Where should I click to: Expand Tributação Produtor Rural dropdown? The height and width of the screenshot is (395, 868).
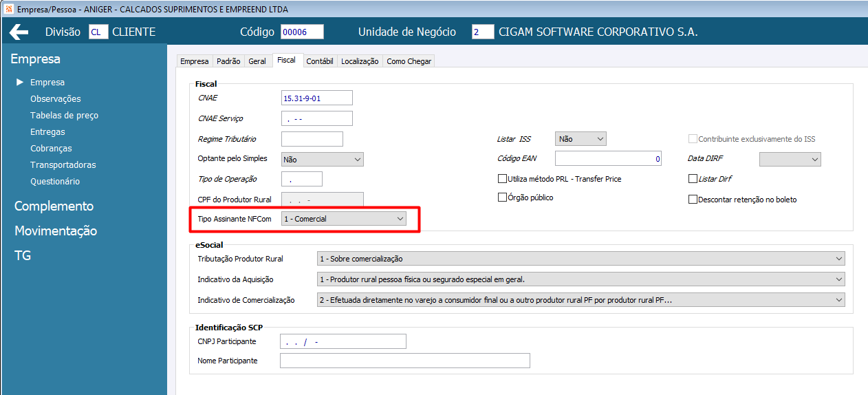coord(581,259)
